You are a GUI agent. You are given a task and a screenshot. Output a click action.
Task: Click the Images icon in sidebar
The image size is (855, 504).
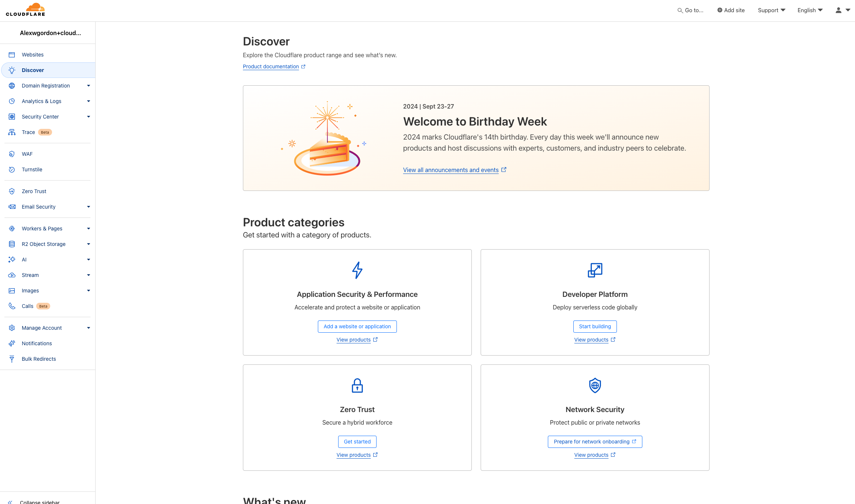[x=12, y=291]
